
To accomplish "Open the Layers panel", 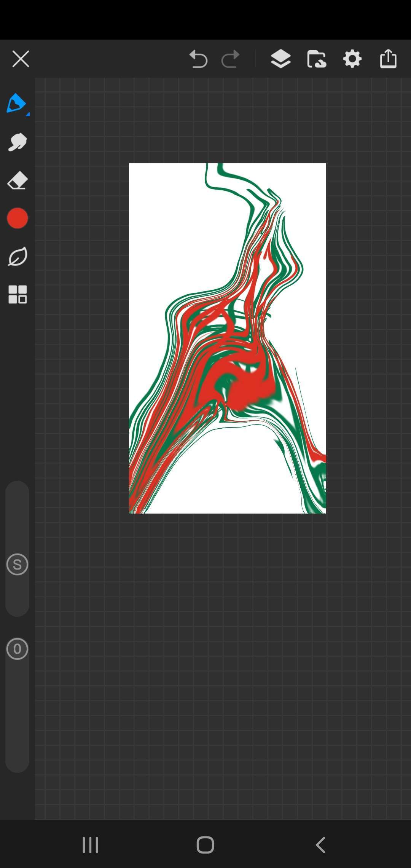I will tap(281, 59).
